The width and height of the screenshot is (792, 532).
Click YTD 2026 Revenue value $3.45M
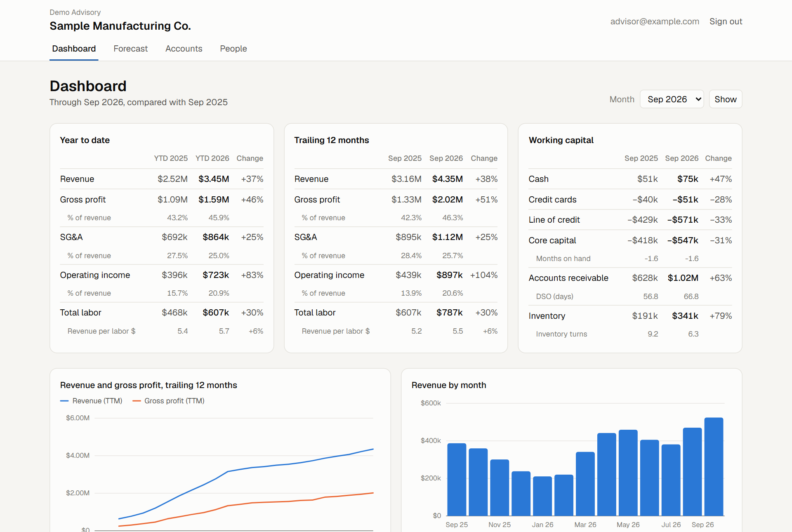[214, 179]
